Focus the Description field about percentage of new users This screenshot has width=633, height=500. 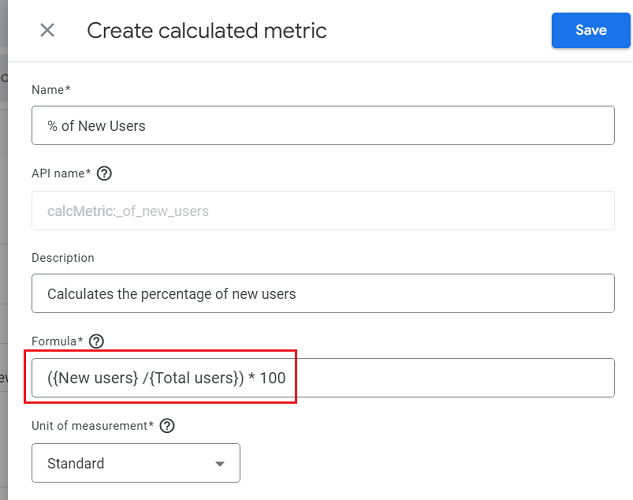(x=323, y=293)
